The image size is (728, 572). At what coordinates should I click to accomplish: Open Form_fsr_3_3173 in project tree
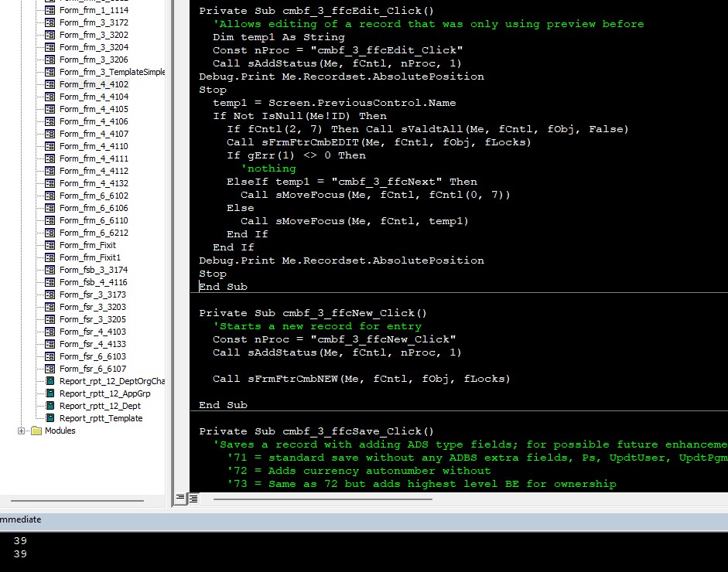pyautogui.click(x=93, y=295)
